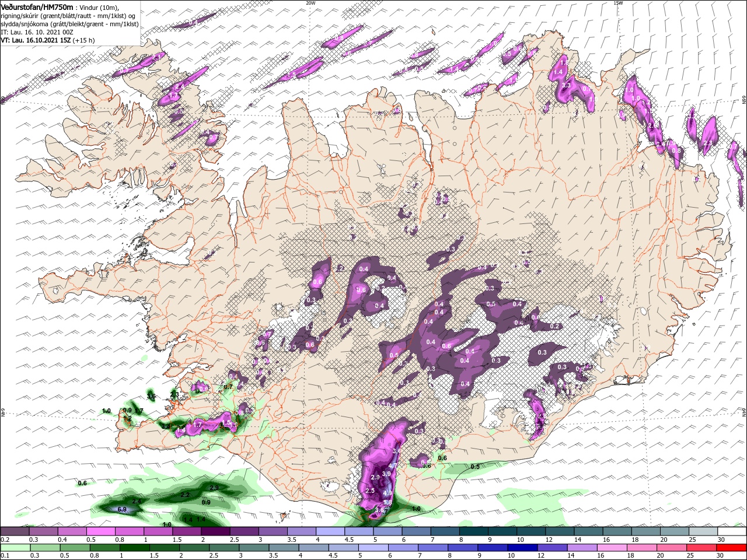Pick upper scale swatch between 0.2 and 0.3
Image resolution: width=747 pixels, height=560 pixels.
14,531
